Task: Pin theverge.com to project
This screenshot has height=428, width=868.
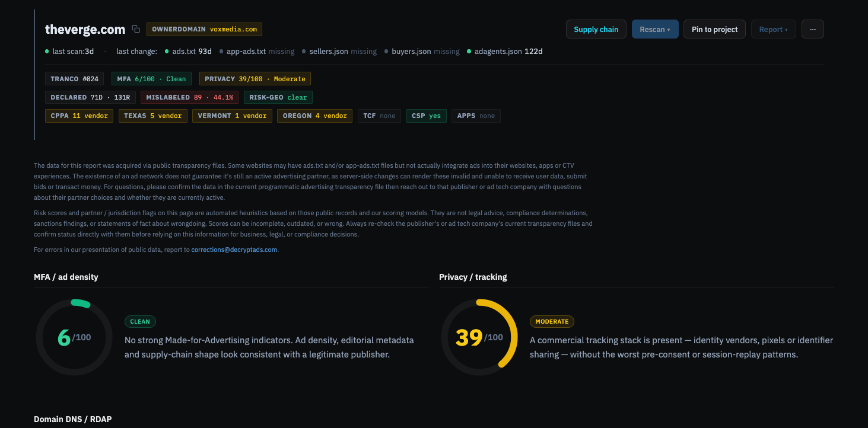Action: coord(715,29)
